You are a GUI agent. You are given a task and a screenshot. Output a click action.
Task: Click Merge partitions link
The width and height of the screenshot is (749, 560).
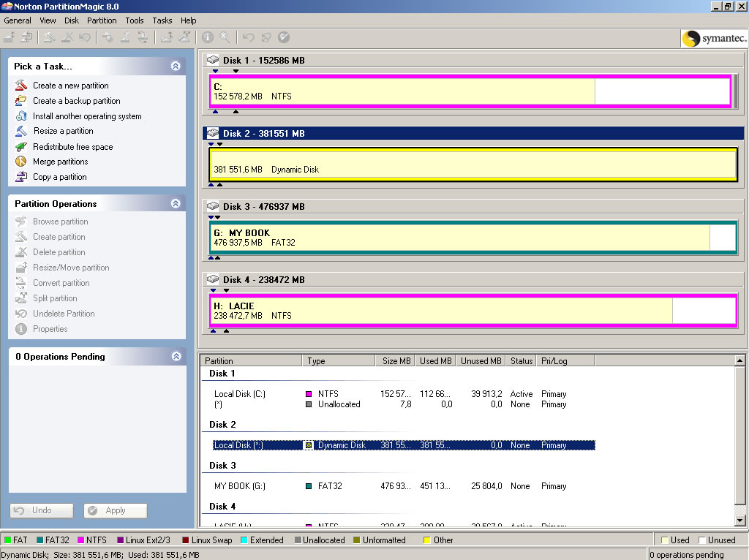click(60, 162)
